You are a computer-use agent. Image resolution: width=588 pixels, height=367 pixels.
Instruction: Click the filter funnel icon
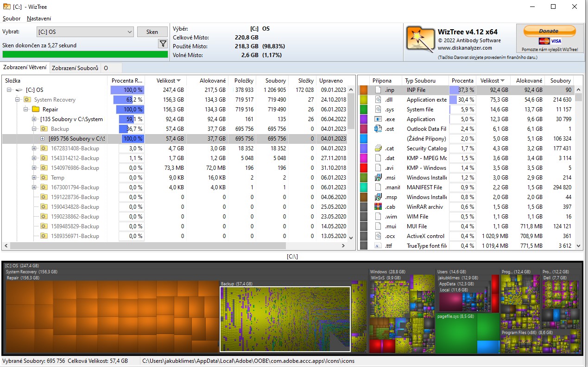tap(163, 44)
